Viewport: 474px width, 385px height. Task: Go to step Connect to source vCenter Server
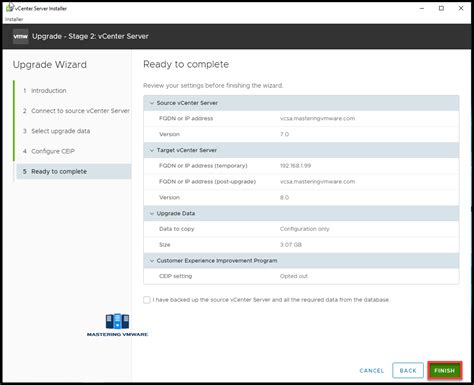pyautogui.click(x=76, y=111)
